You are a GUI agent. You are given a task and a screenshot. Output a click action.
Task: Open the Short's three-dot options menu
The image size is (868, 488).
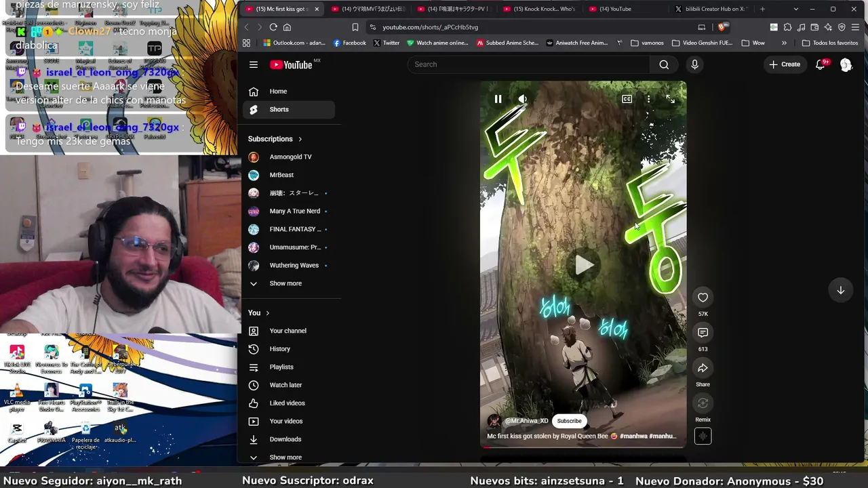[648, 99]
